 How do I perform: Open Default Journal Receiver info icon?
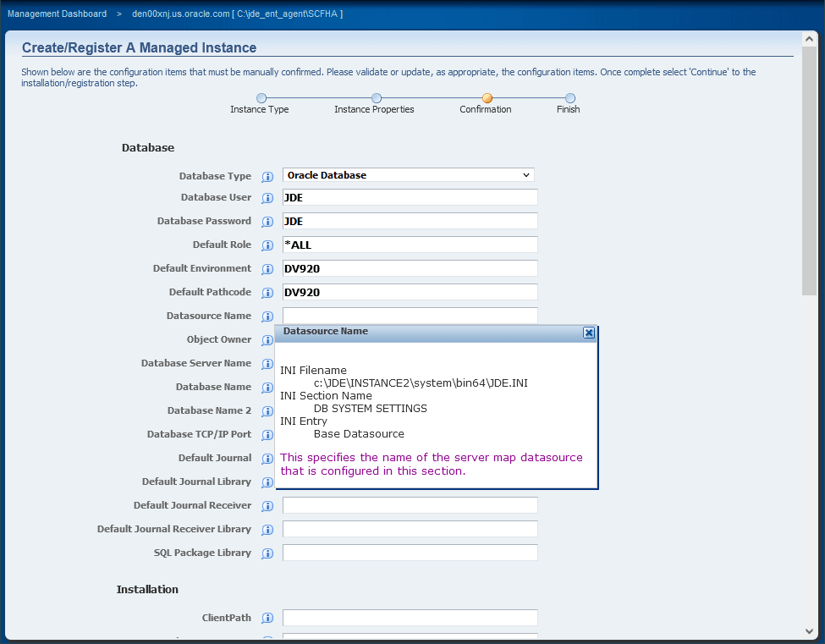267,505
